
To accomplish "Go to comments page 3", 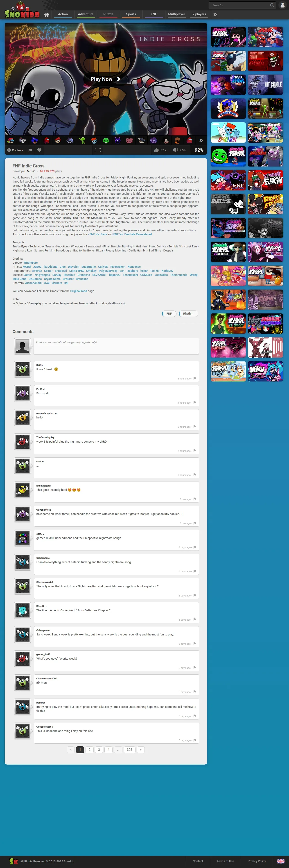I will (x=99, y=750).
